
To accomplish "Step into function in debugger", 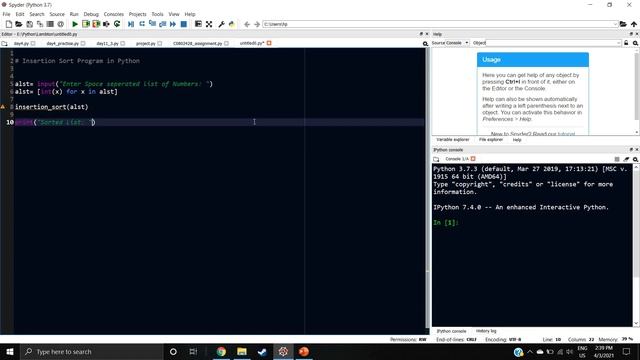I will 152,24.
